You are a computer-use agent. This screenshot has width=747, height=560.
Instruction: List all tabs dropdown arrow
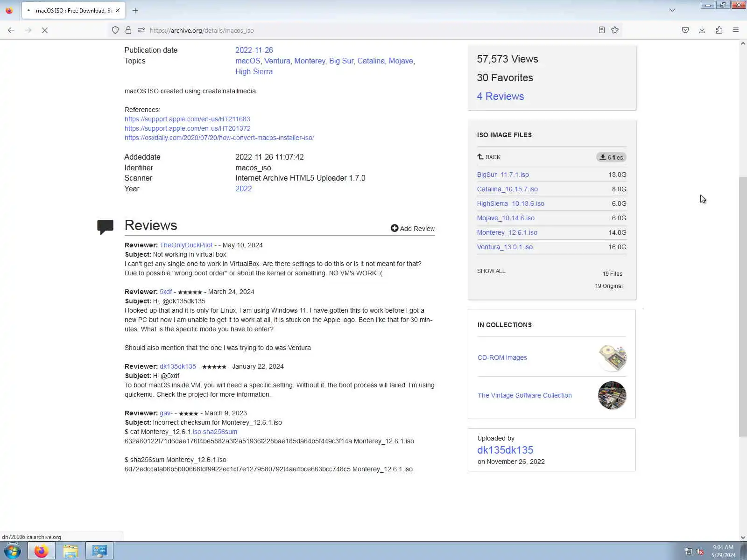pos(672,10)
